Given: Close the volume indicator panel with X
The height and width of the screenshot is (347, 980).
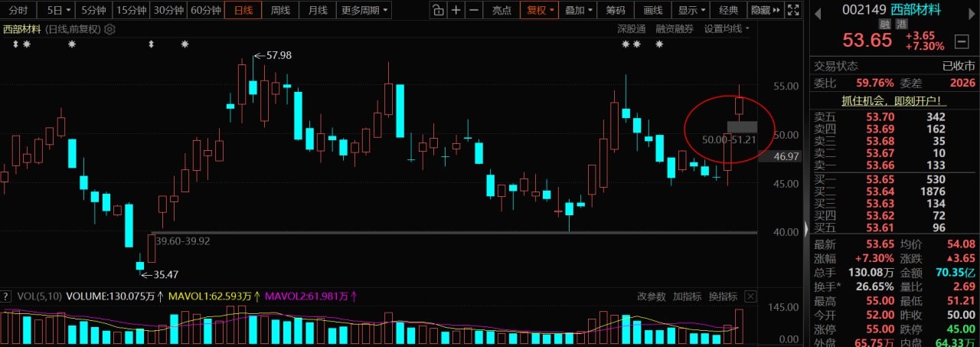Looking at the screenshot, I should (750, 296).
